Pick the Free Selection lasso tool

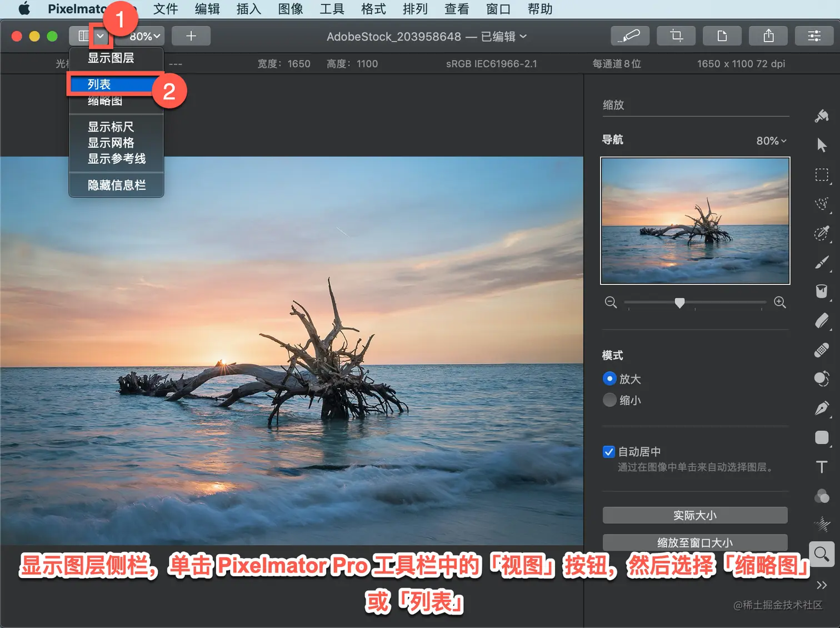[822, 204]
